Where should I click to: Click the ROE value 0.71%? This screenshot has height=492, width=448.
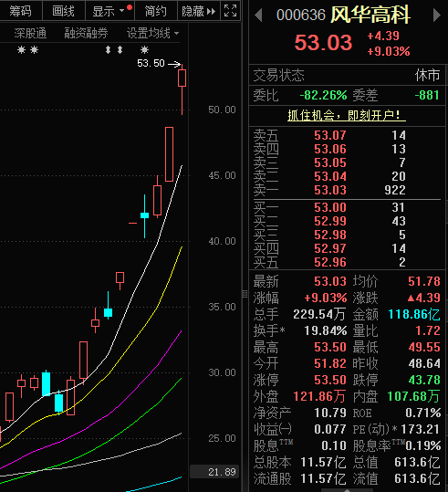tap(422, 413)
